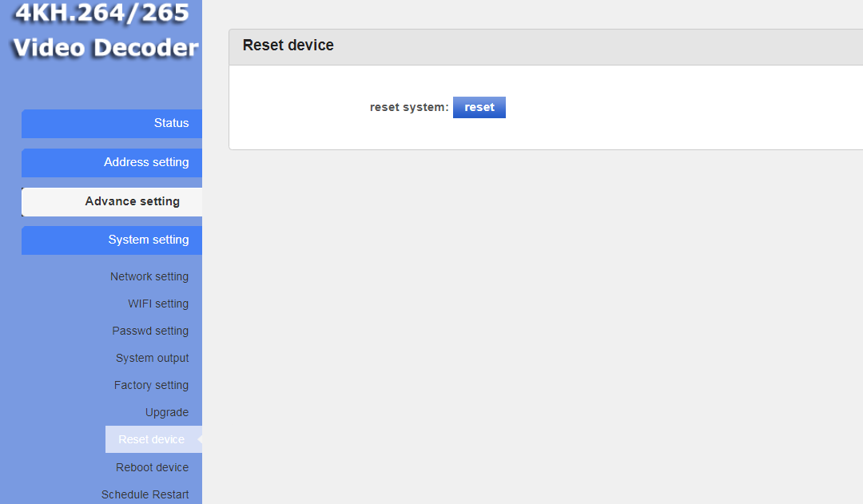
Task: Select Passwd setting submenu item
Action: pyautogui.click(x=150, y=331)
